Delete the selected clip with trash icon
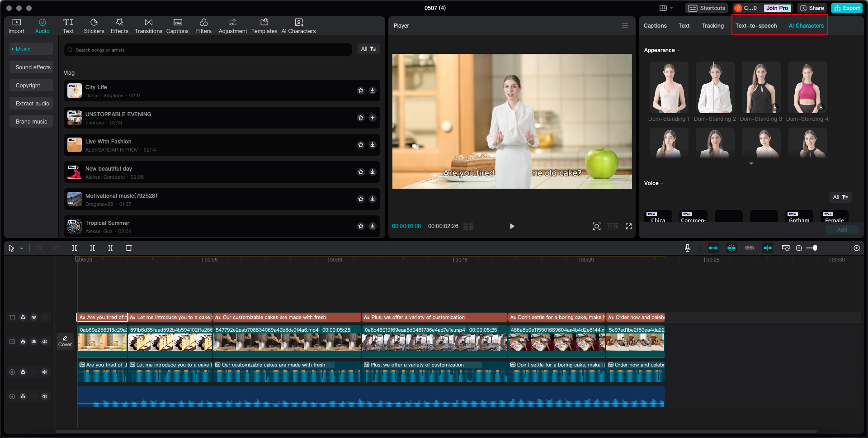The image size is (868, 438). [129, 248]
